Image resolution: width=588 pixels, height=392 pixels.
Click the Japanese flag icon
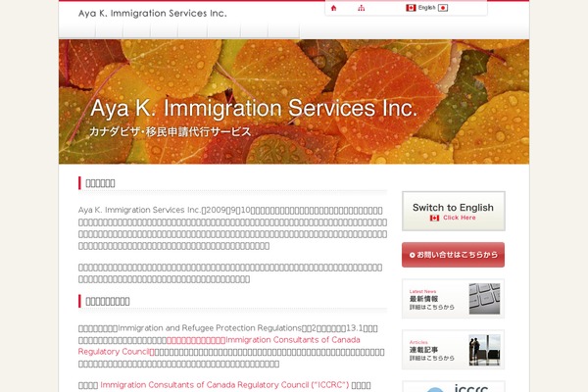click(443, 8)
